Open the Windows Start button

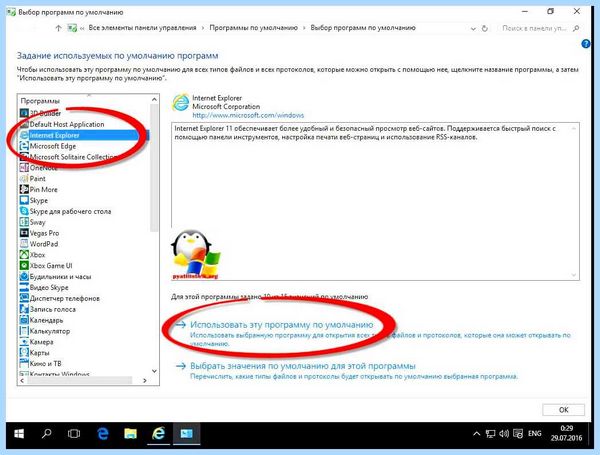click(19, 434)
